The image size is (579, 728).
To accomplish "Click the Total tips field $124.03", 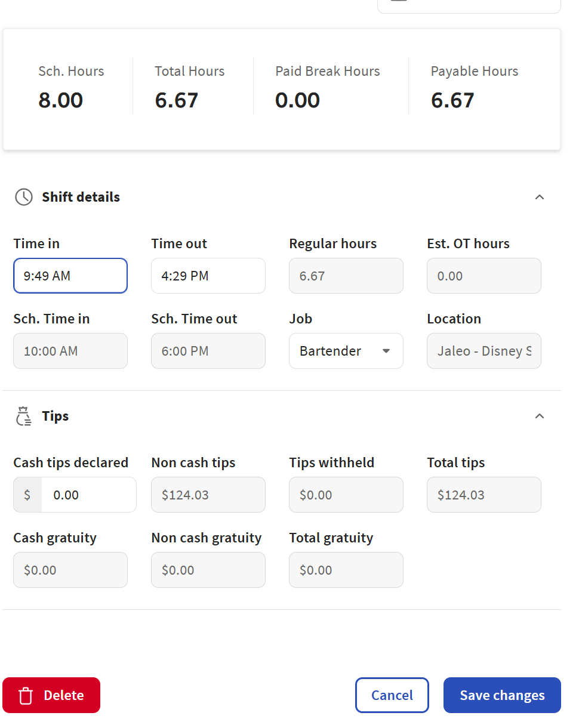I will coord(484,495).
